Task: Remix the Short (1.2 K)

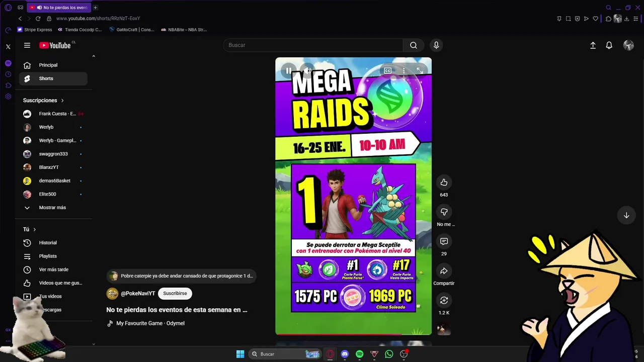Action: click(x=444, y=300)
